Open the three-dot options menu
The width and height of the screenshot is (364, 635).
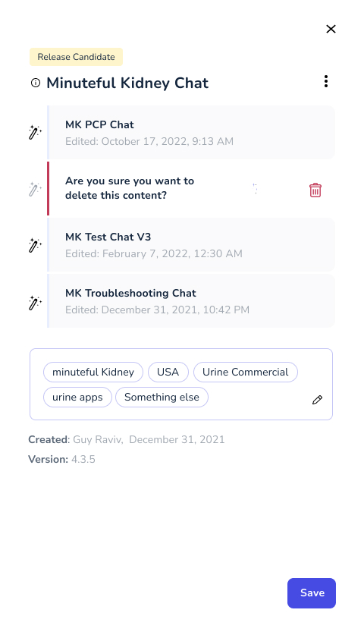[x=326, y=81]
